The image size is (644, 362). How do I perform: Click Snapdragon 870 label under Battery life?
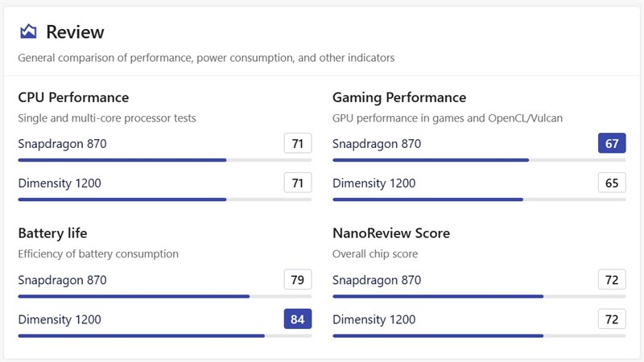(62, 280)
